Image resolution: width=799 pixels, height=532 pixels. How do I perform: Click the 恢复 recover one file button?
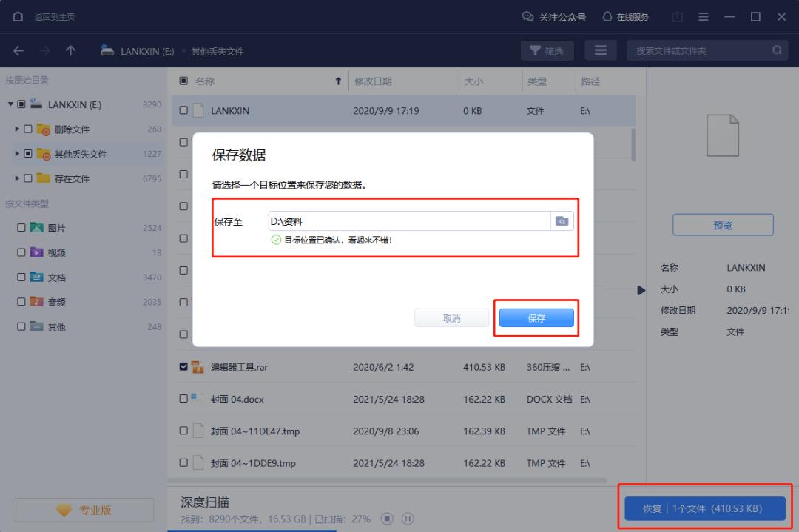[x=704, y=508]
